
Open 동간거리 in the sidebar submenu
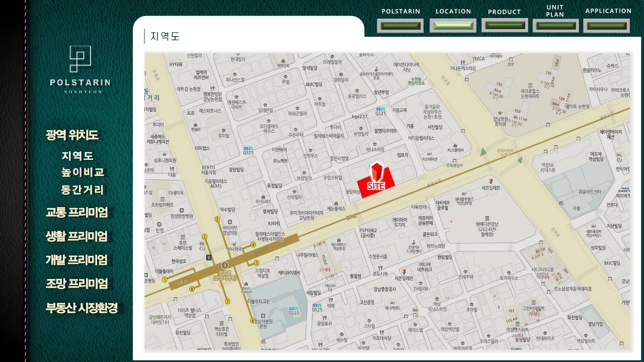pyautogui.click(x=83, y=190)
